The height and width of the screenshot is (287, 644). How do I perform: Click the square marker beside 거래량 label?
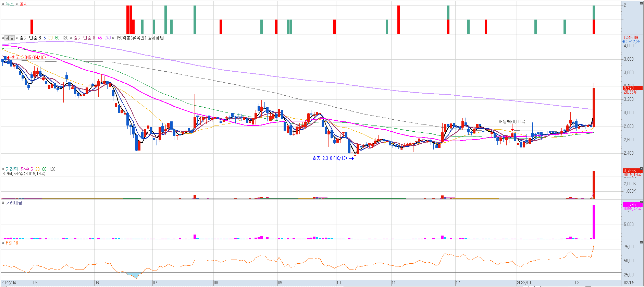(3, 169)
